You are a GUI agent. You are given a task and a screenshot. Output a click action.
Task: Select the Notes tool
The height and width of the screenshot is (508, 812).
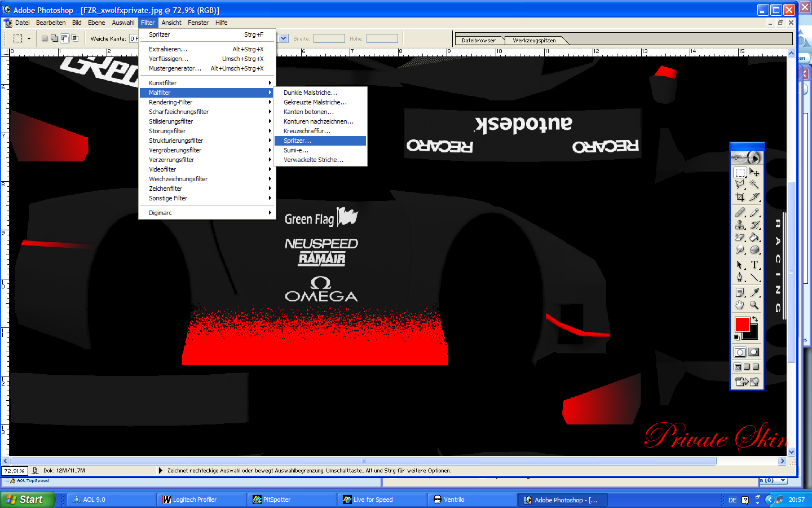[740, 292]
